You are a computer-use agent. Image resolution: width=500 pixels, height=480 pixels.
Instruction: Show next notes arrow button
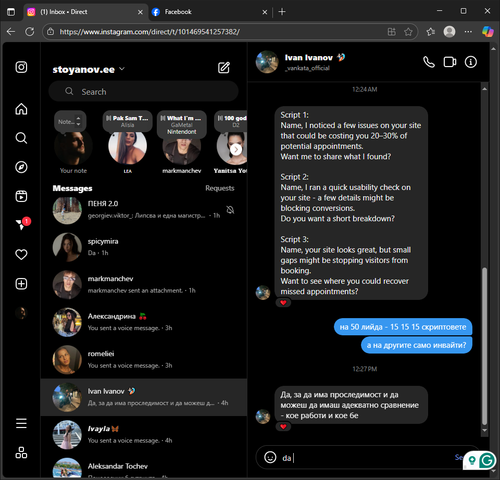[x=236, y=150]
